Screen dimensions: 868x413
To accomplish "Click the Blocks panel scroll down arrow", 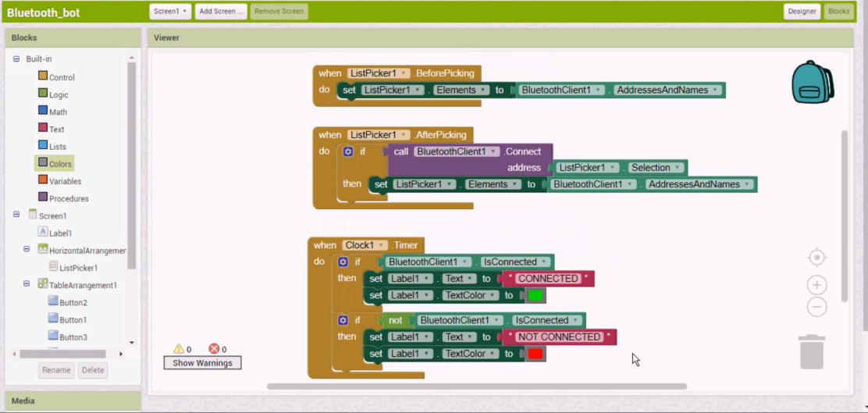I will click(x=131, y=342).
